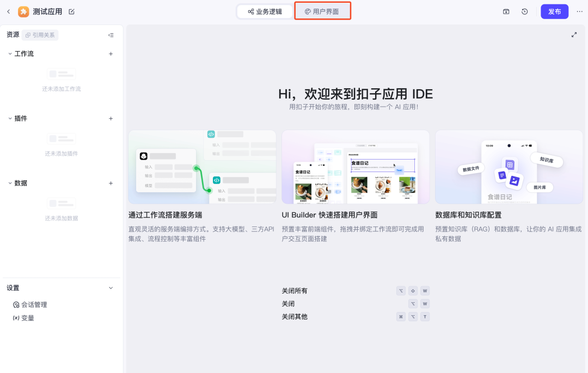Collapse the 工作流 section

coord(9,53)
